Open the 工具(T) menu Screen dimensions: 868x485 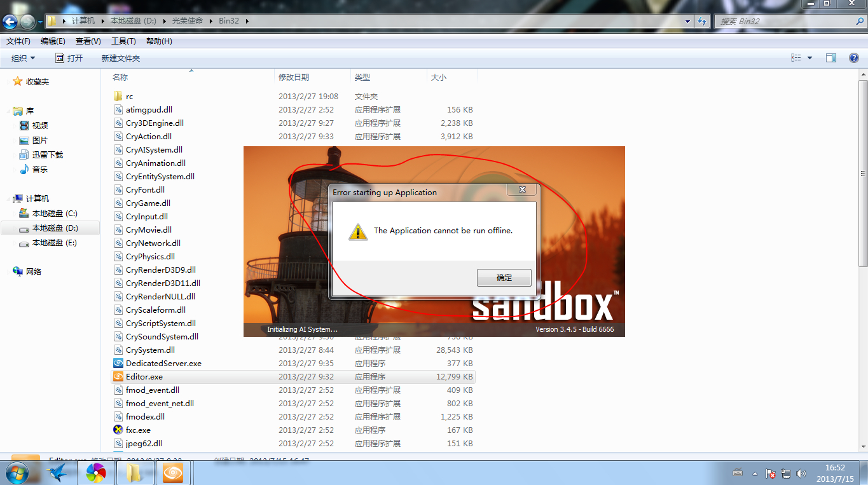[123, 41]
